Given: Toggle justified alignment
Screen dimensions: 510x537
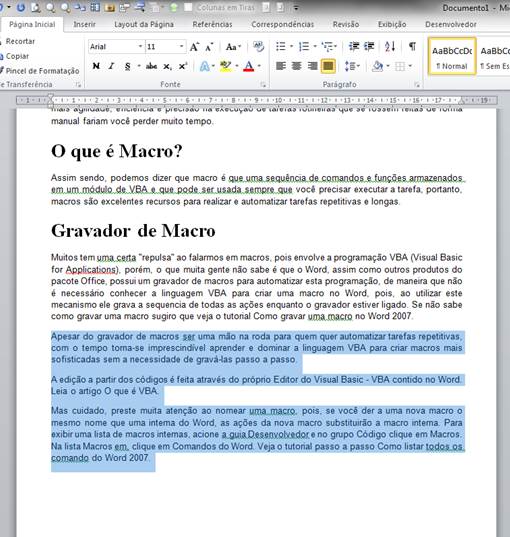Looking at the screenshot, I should [x=328, y=66].
